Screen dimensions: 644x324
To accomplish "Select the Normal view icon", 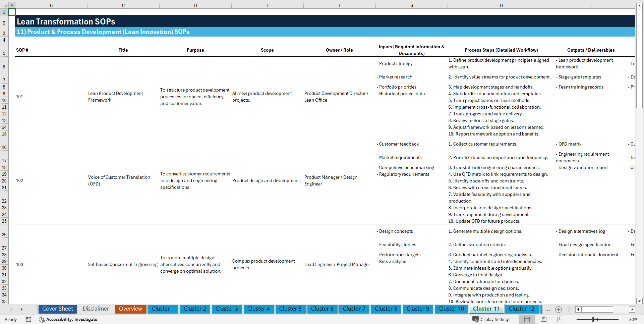I will 527,319.
